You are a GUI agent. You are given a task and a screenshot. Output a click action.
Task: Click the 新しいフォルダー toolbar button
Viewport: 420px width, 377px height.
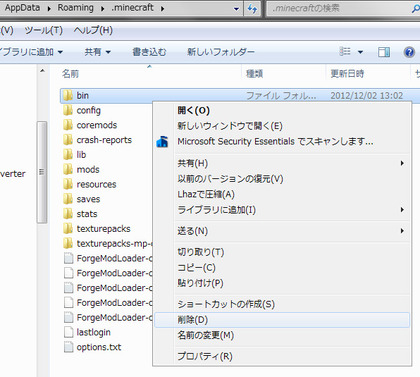click(221, 52)
